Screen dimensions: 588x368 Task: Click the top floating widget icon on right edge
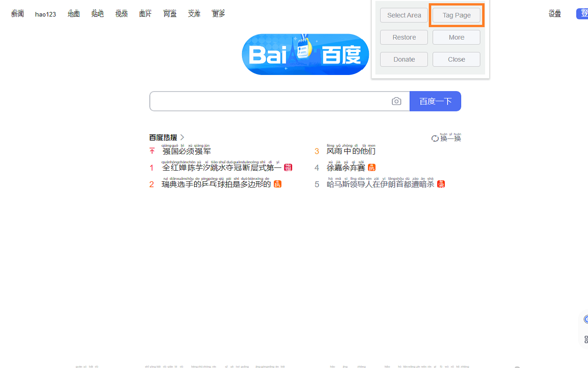coord(585,319)
